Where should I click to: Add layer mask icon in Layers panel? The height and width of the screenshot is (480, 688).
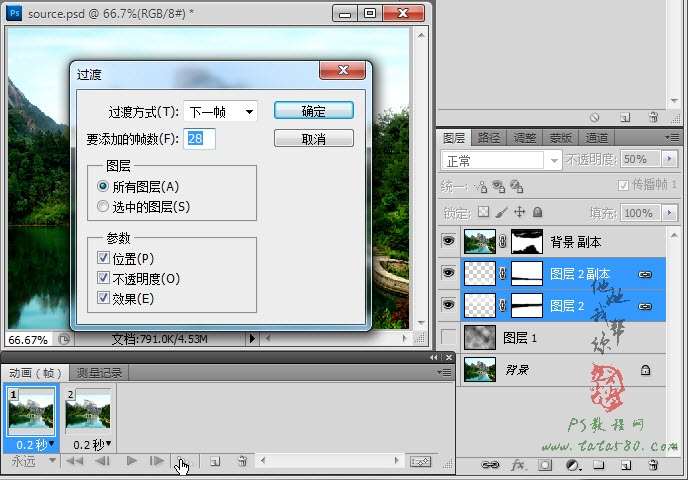545,465
